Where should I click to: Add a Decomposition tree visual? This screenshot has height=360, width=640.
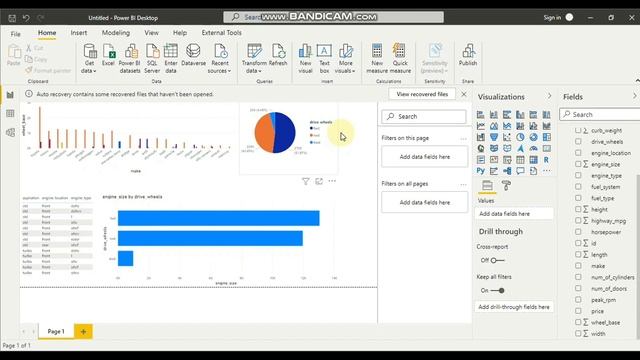[x=507, y=171]
